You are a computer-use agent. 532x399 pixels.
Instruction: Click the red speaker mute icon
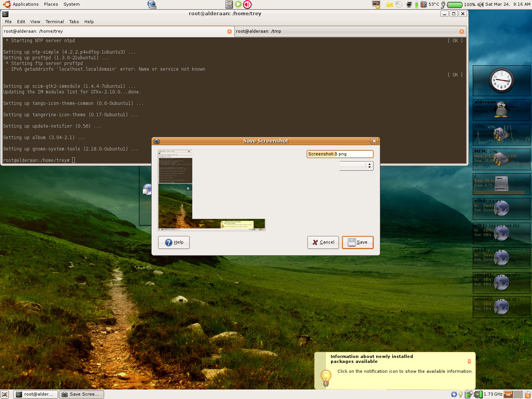pos(247,4)
